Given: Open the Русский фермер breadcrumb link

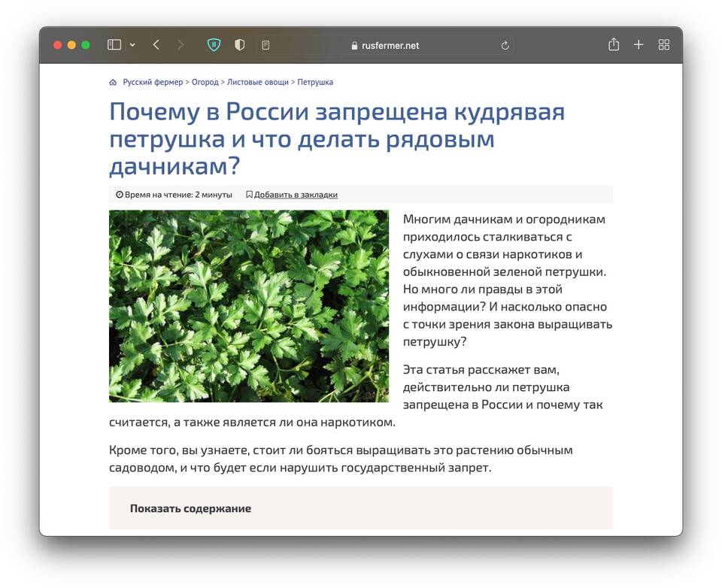Looking at the screenshot, I should 153,83.
